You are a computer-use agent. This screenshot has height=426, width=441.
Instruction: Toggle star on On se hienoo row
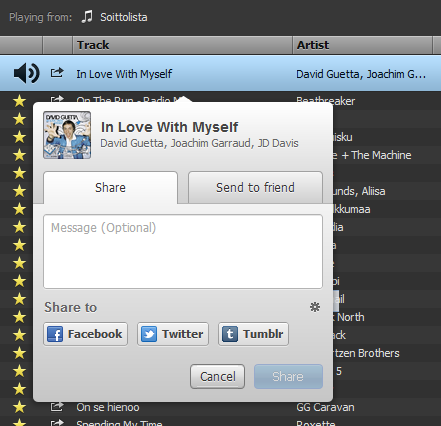point(19,407)
